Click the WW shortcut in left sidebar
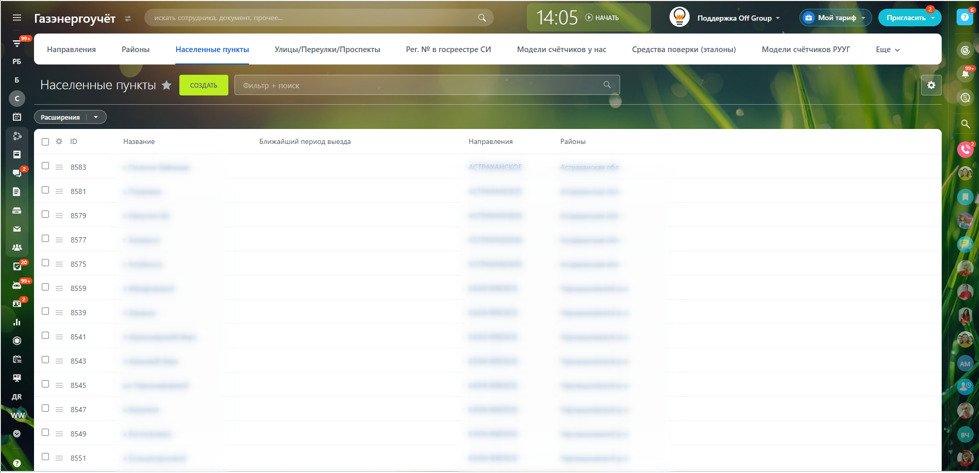979x473 pixels. coord(17,415)
